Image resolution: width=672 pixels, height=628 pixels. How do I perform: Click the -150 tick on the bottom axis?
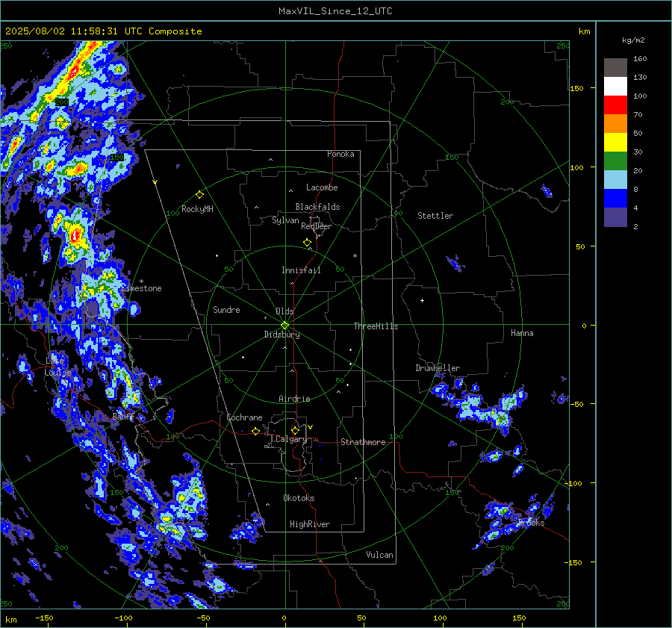point(44,618)
